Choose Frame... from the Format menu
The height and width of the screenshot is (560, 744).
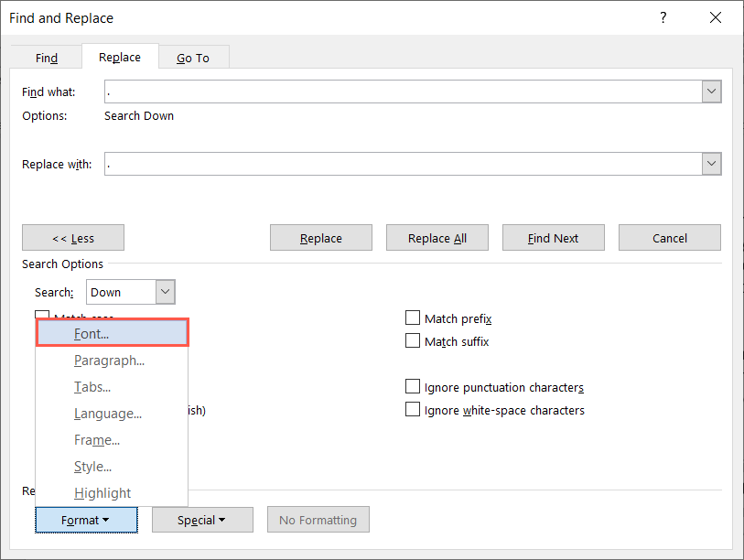[113, 440]
